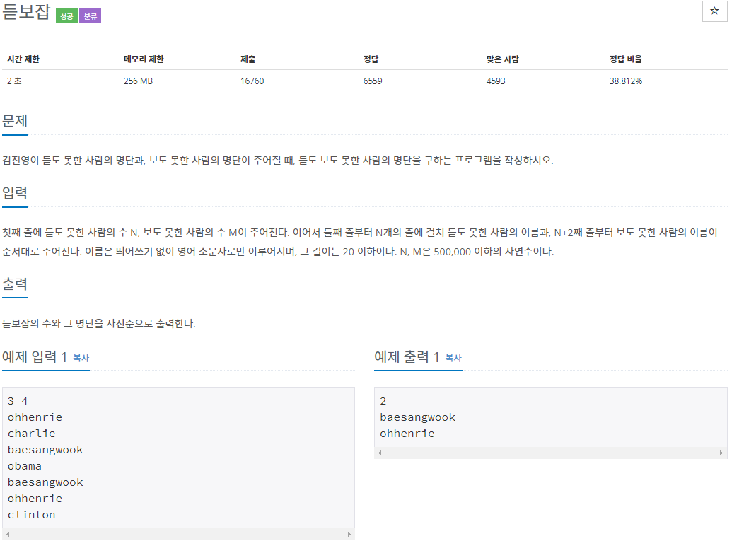Click the star favorite icon
Image resolution: width=756 pixels, height=541 pixels.
(714, 11)
